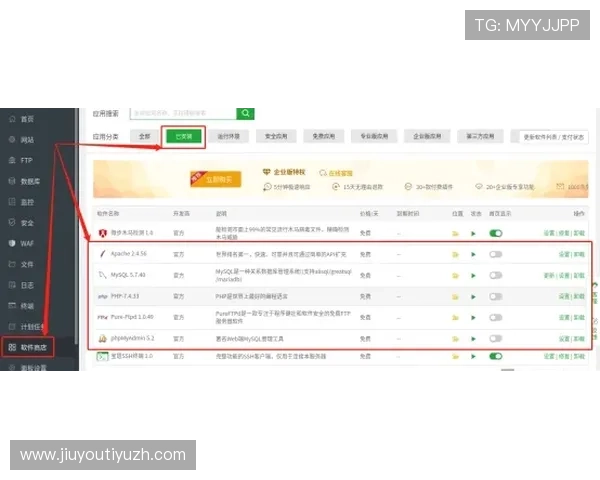
Task: Click the PHP-7.4.33 php logo icon
Action: [x=102, y=296]
